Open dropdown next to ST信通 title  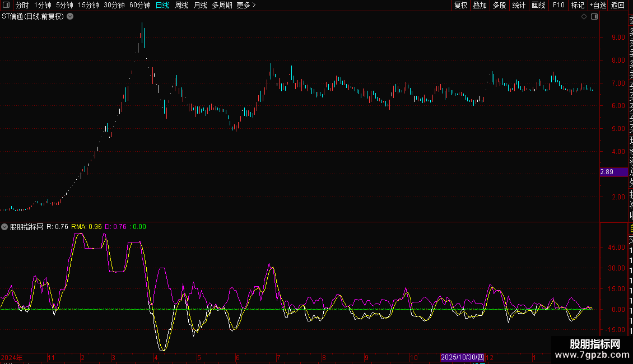(70, 17)
